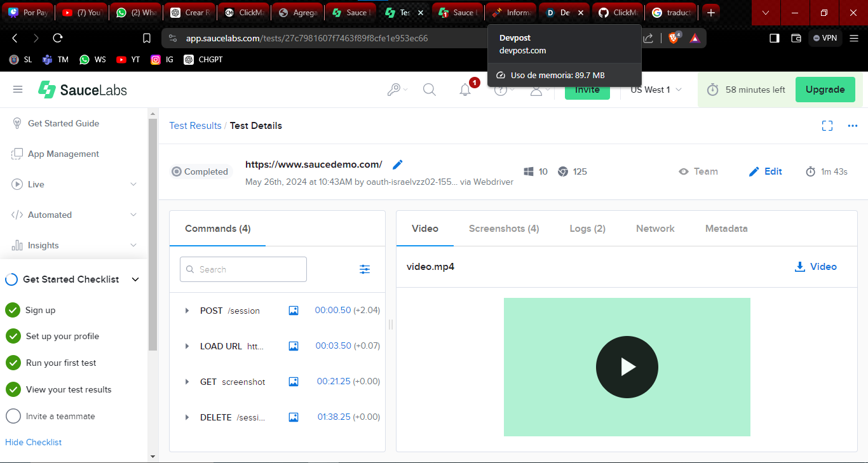View screenshot for DELETE command
This screenshot has height=463, width=868.
coord(294,417)
